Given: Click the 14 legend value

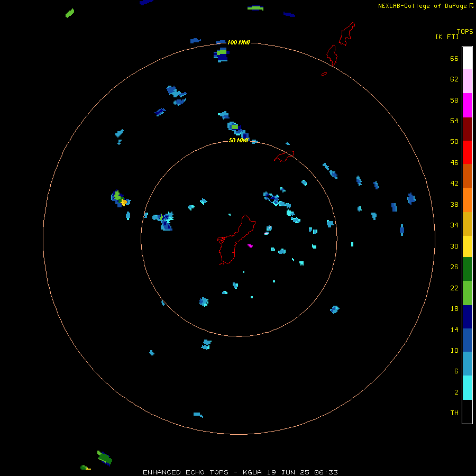Looking at the screenshot, I should 454,329.
